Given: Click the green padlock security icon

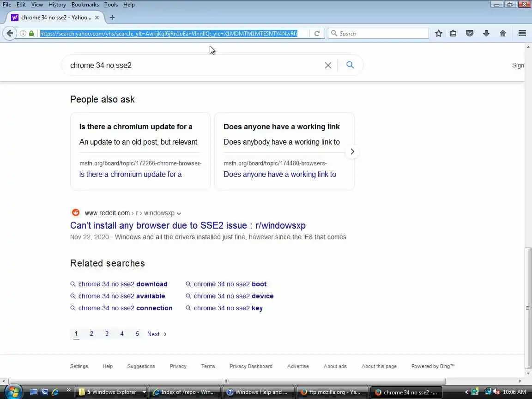Looking at the screenshot, I should tap(31, 33).
